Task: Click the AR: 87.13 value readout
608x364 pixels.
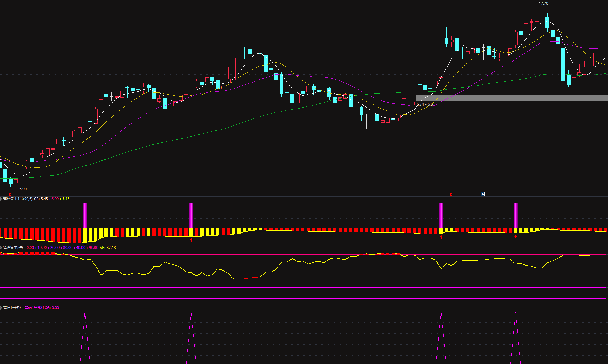Action: 107,248
